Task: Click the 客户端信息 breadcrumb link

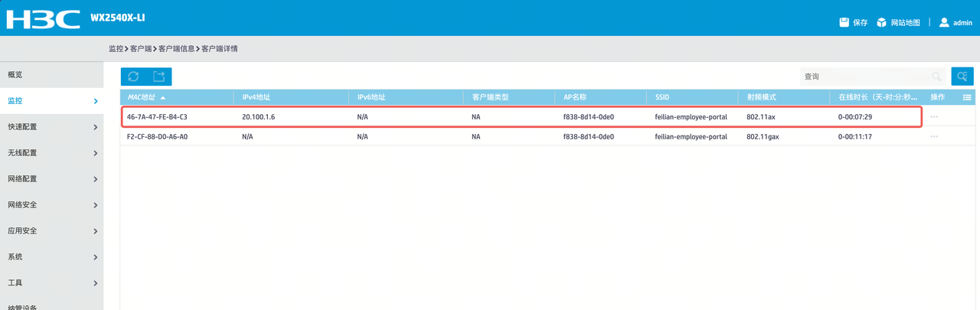Action: coord(176,49)
